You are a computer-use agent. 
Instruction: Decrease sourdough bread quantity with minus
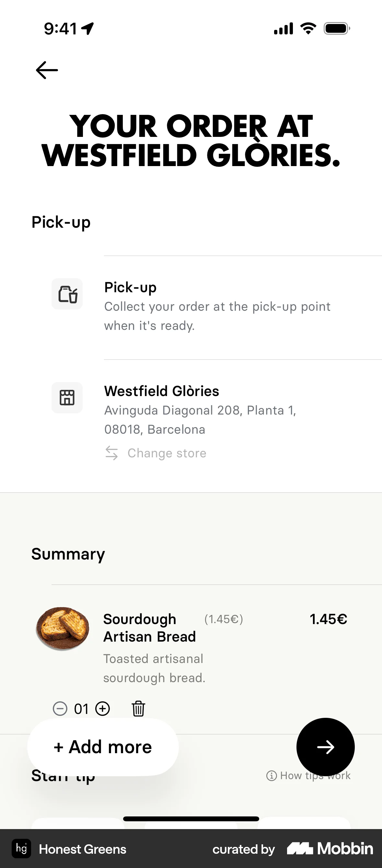tap(60, 709)
